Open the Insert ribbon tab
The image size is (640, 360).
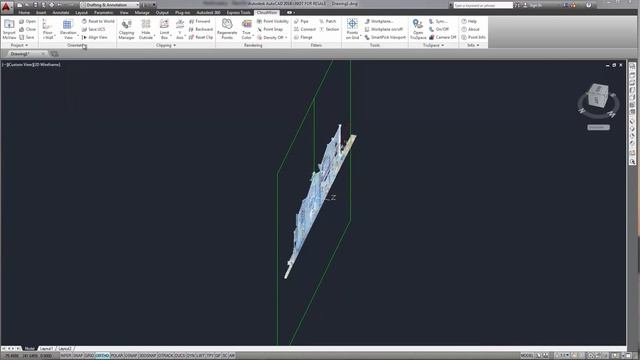click(41, 13)
